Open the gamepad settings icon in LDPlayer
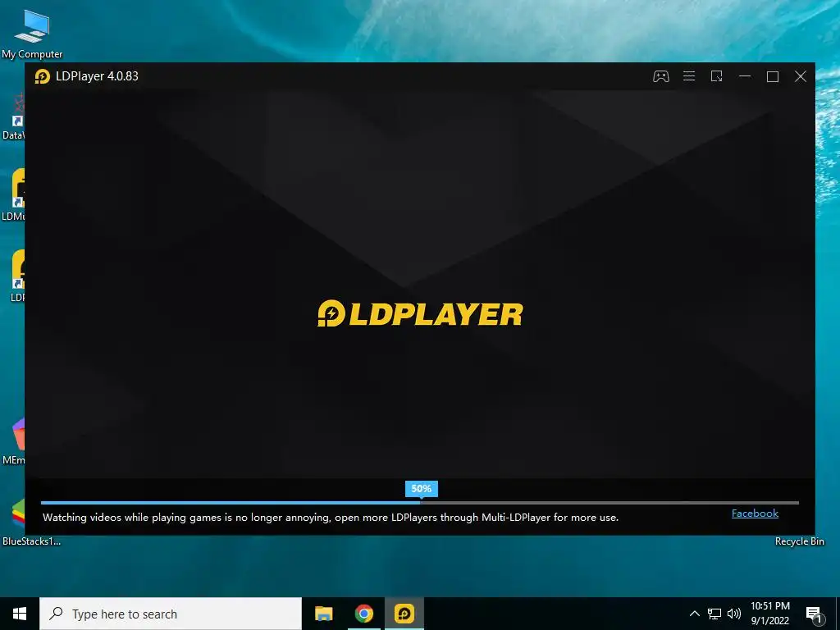The width and height of the screenshot is (840, 630). pos(660,76)
